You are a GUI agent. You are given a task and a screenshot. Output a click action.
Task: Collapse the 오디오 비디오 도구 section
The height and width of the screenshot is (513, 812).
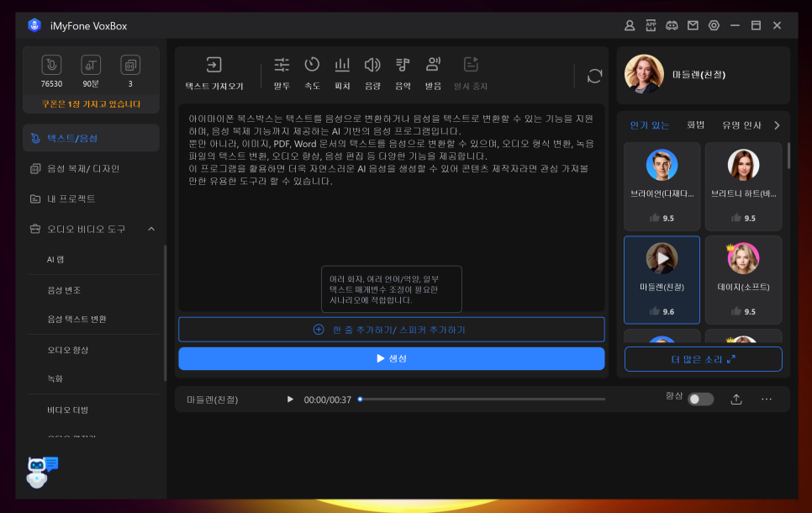151,229
